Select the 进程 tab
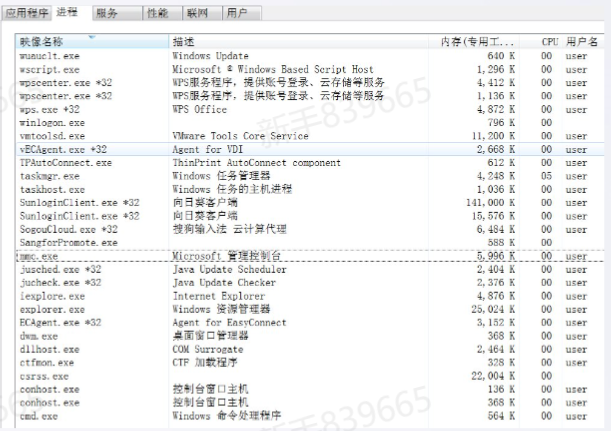The image size is (611, 431). pos(67,12)
